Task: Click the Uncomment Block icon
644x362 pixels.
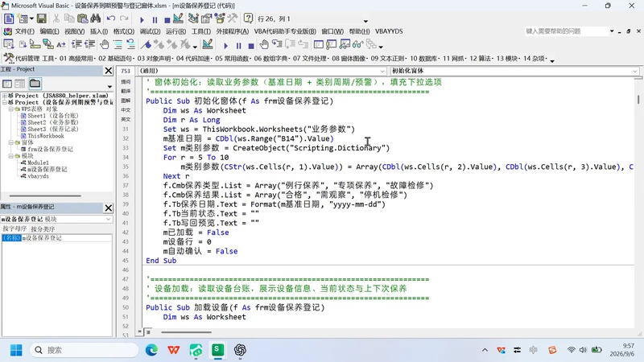Action: click(x=130, y=44)
